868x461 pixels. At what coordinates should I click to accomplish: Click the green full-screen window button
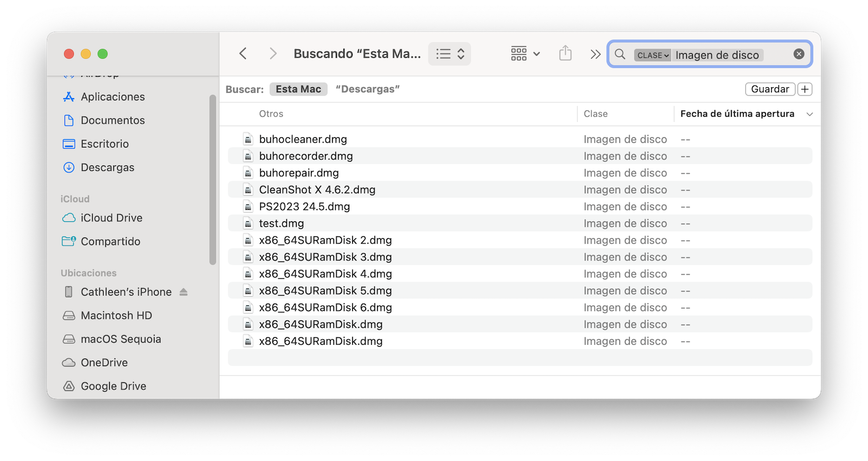pyautogui.click(x=103, y=54)
